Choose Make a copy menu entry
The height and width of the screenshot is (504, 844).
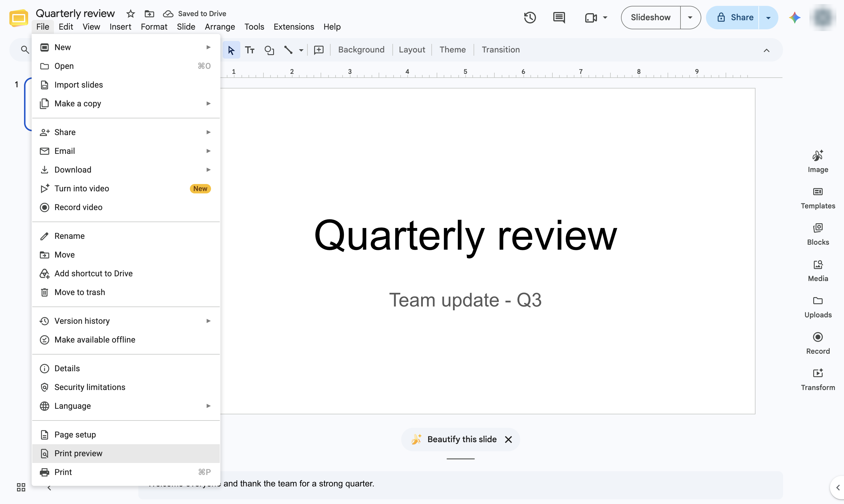point(126,104)
